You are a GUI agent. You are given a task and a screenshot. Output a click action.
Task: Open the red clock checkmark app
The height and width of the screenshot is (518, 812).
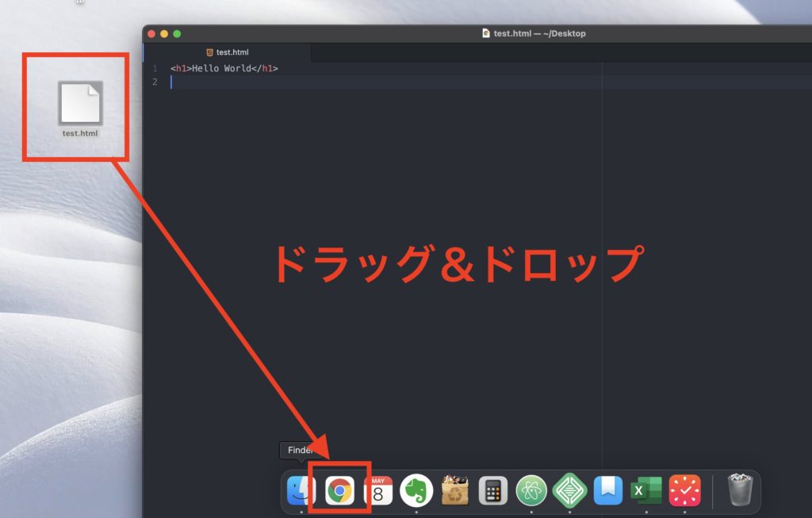point(684,490)
